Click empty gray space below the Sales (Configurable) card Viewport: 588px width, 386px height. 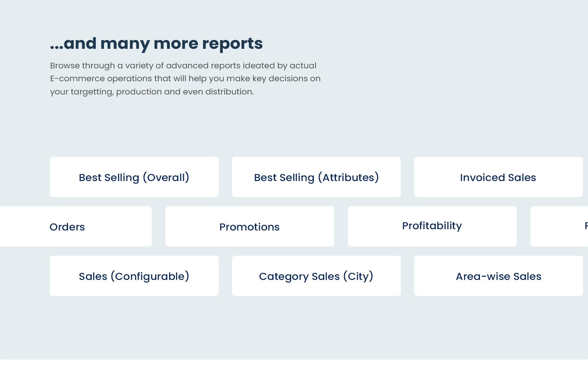coord(134,327)
